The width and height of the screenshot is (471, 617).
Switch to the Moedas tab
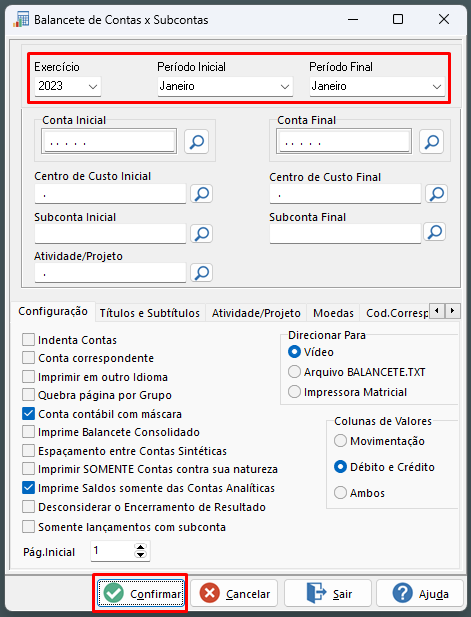coord(333,313)
